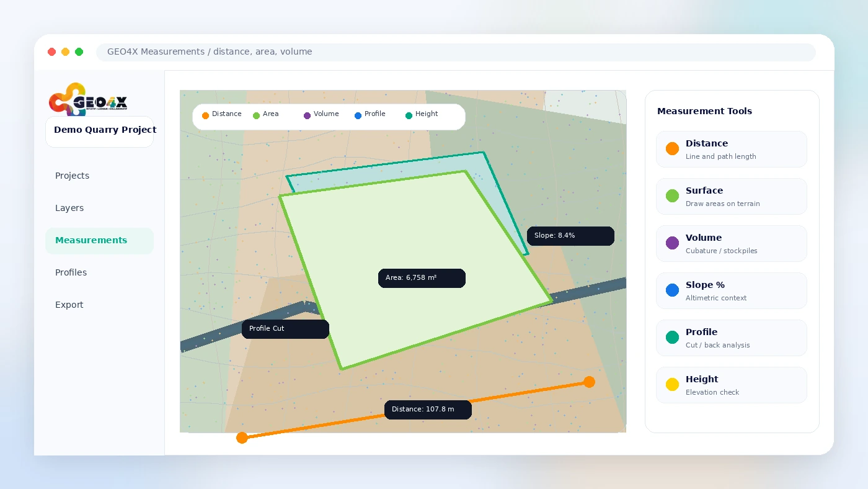The image size is (868, 489).
Task: Click the distance line's left endpoint handle
Action: tap(242, 437)
